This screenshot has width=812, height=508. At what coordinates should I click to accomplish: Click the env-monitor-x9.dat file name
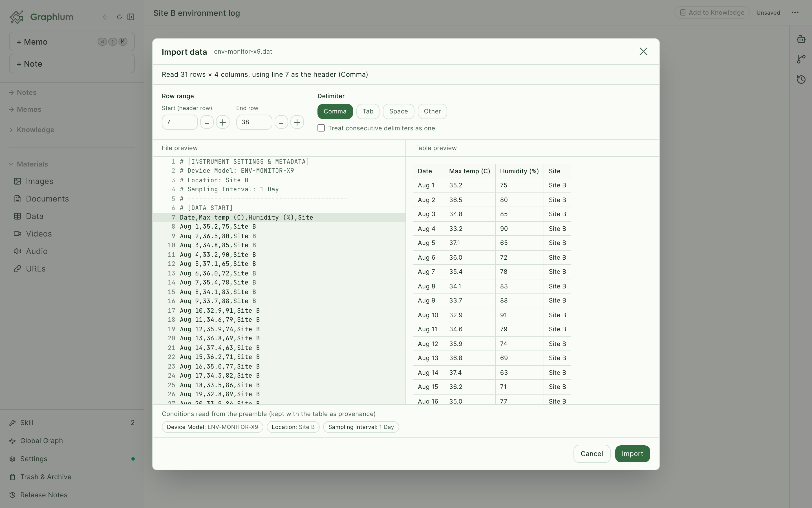(243, 52)
